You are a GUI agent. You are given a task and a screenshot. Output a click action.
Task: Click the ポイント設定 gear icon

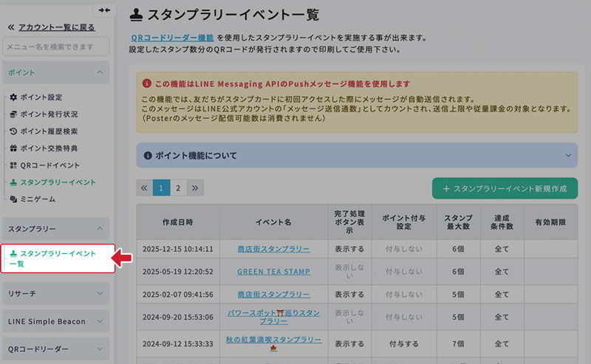[13, 97]
